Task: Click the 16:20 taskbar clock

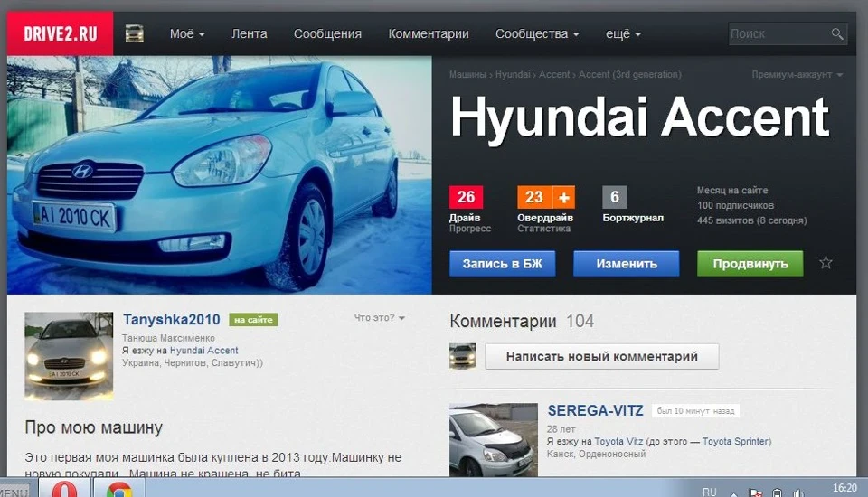Action: tap(844, 488)
